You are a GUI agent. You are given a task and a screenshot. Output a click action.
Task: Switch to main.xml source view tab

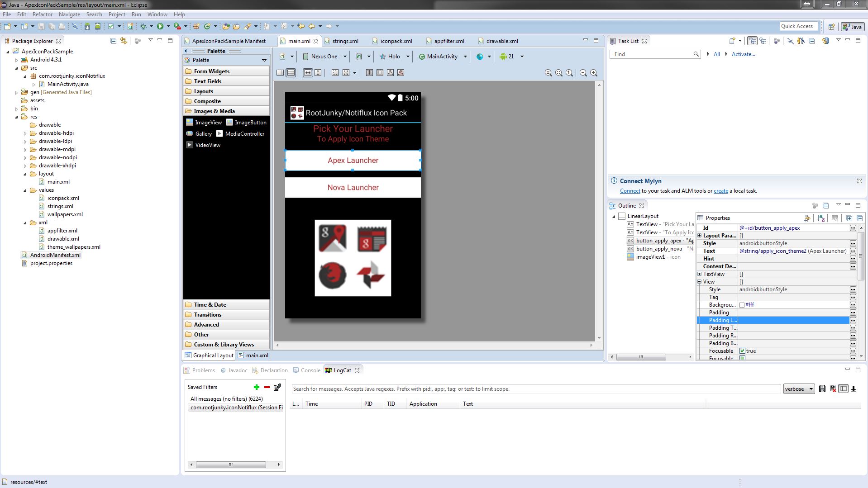pos(253,355)
